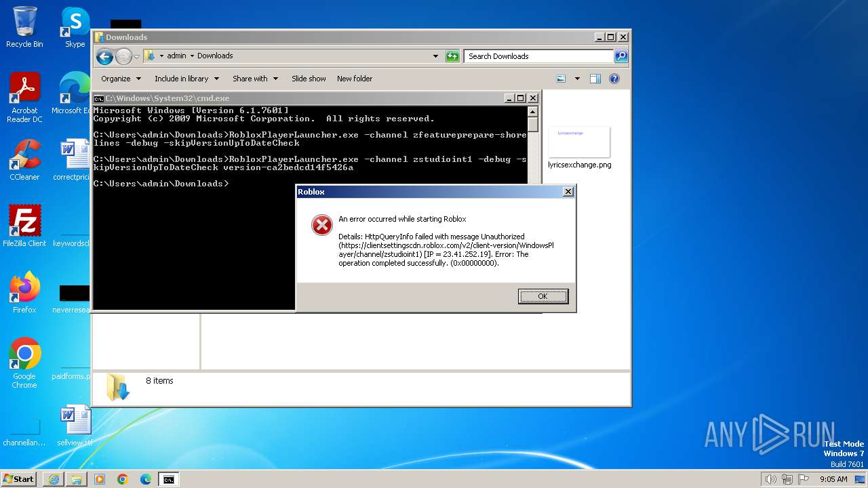Screen dimensions: 868x488
Task: Open Firefox desktop shortcut
Action: [x=24, y=293]
